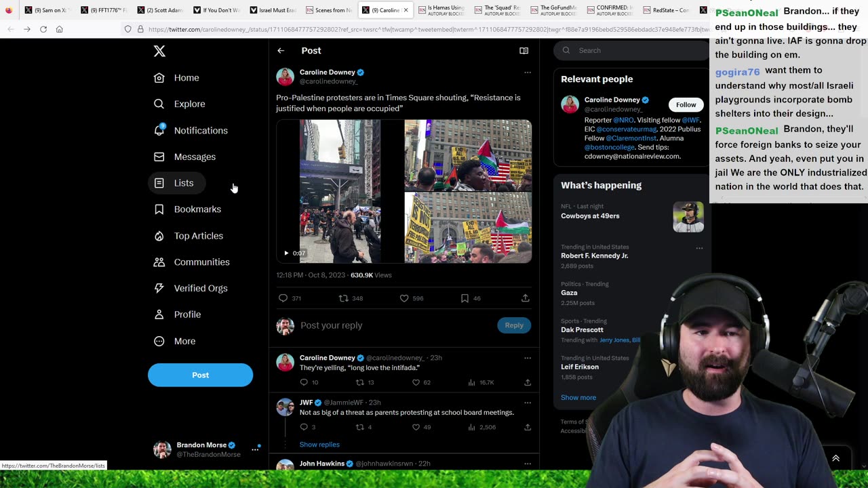Open Verified Orgs
Viewport: 868px width, 488px height.
click(x=191, y=288)
